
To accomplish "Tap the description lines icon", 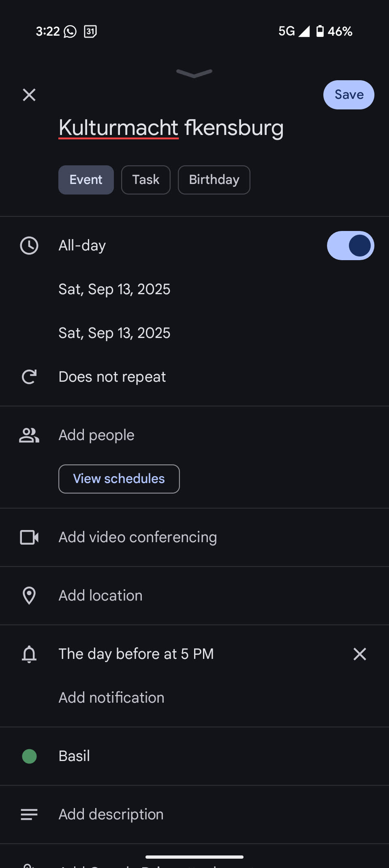I will (29, 815).
